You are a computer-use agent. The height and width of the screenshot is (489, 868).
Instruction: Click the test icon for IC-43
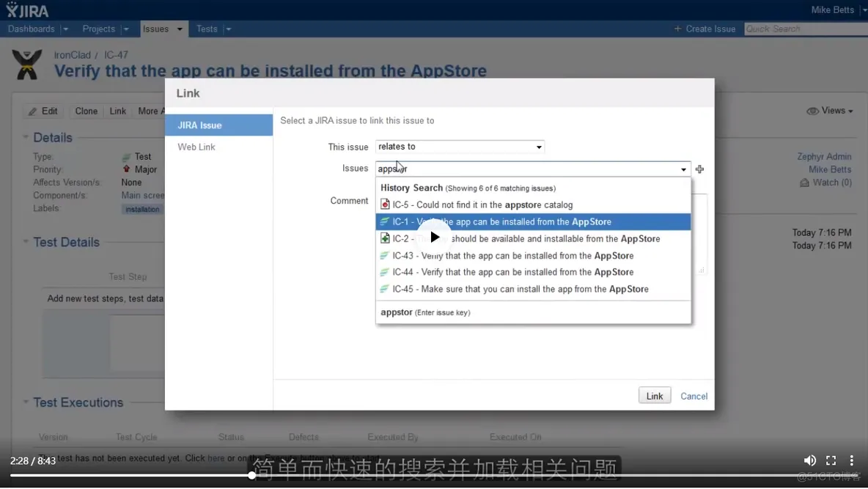(384, 255)
